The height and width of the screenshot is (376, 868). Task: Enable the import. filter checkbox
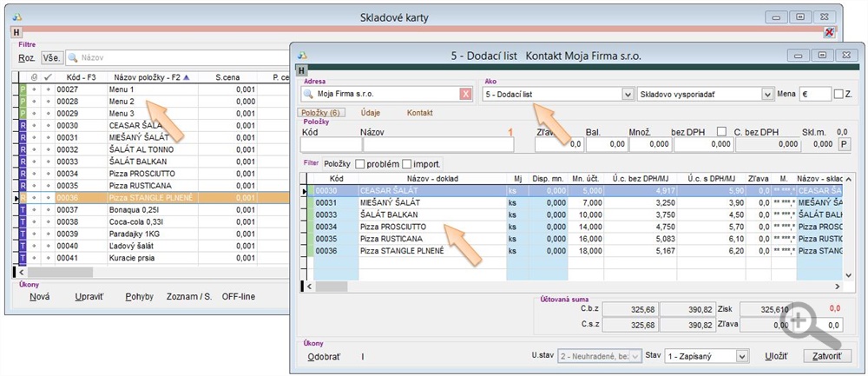pos(406,164)
